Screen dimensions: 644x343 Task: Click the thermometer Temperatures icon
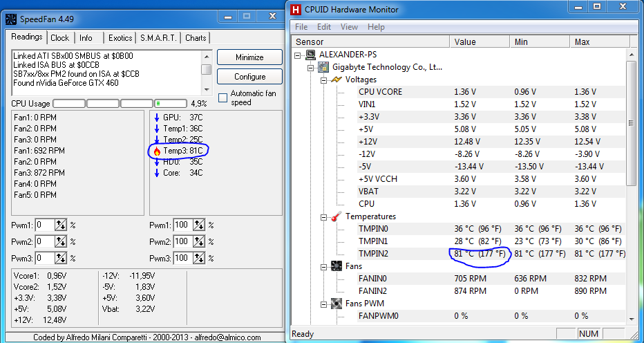(337, 216)
